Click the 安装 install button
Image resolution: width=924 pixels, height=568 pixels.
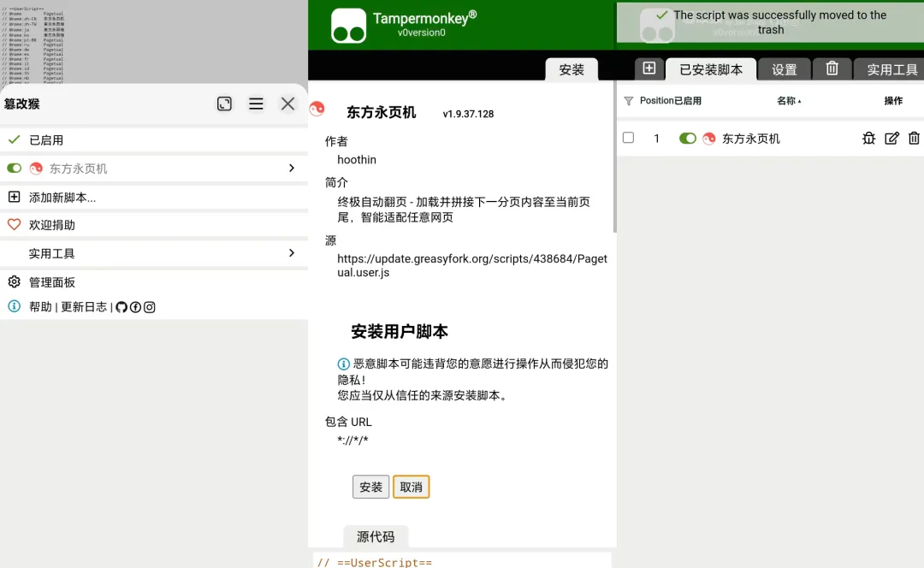click(370, 487)
